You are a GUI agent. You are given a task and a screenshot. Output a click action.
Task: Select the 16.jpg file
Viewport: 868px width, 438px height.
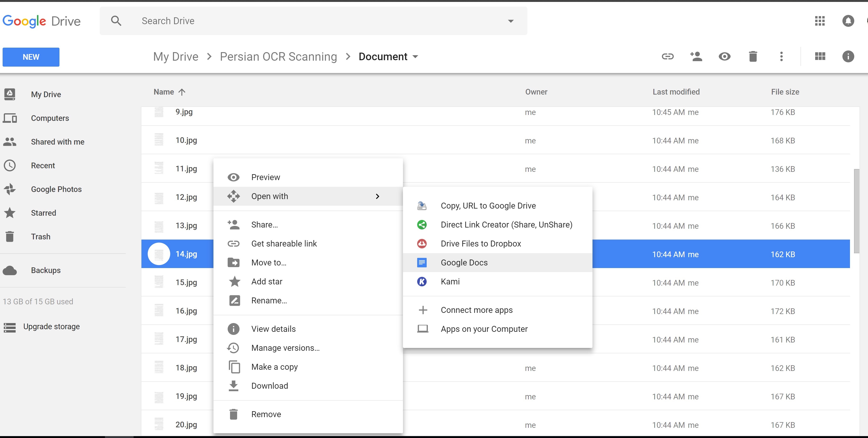click(186, 311)
